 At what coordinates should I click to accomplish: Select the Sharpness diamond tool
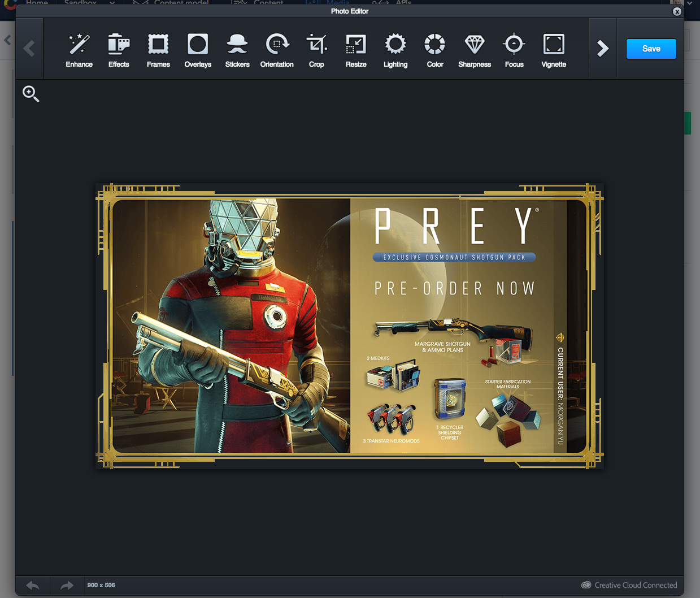pos(475,51)
